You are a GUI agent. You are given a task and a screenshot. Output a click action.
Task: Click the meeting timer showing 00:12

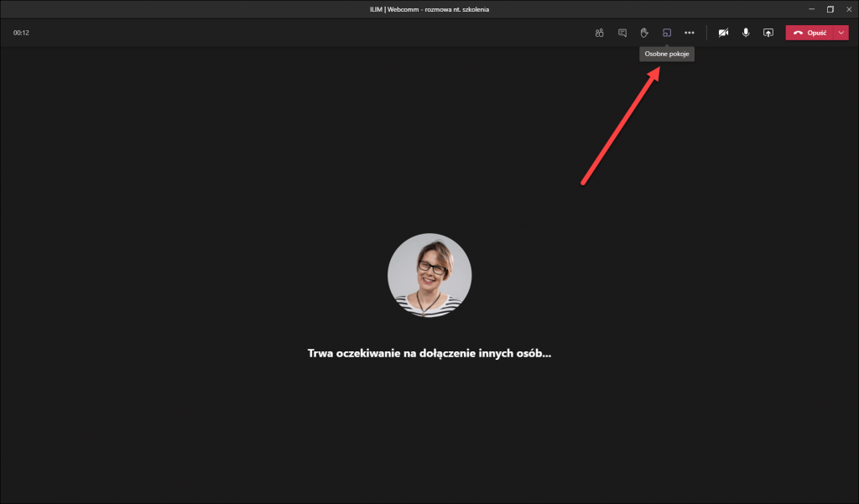[x=21, y=33]
